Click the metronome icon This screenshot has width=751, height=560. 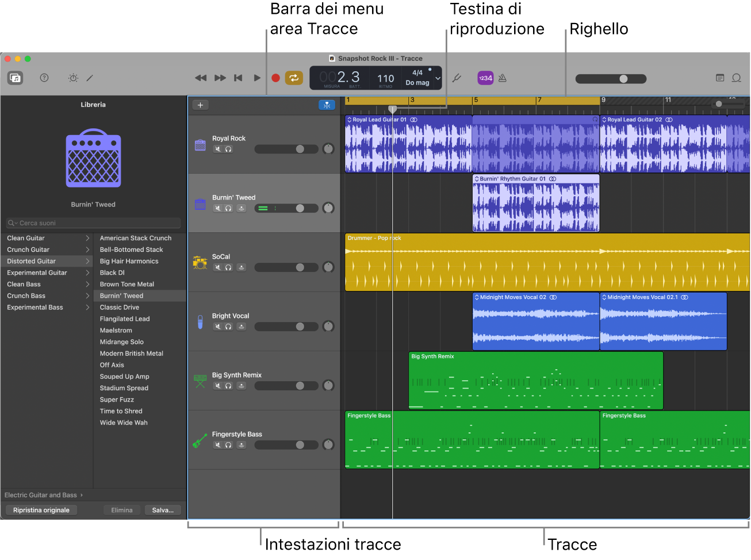[x=503, y=78]
